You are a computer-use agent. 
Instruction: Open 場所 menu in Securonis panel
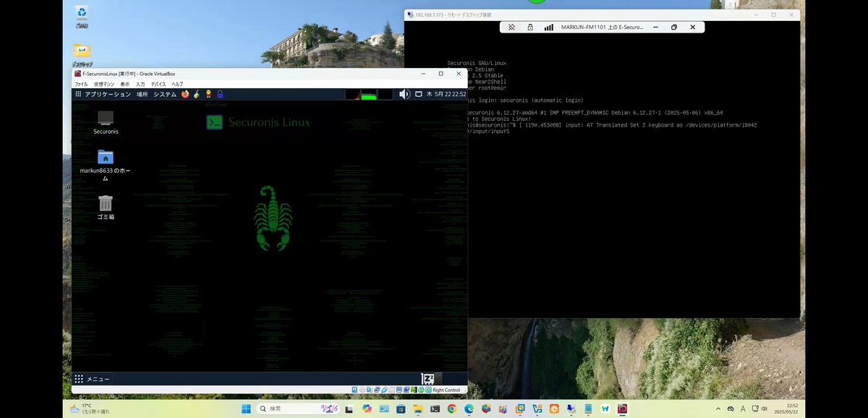[142, 94]
